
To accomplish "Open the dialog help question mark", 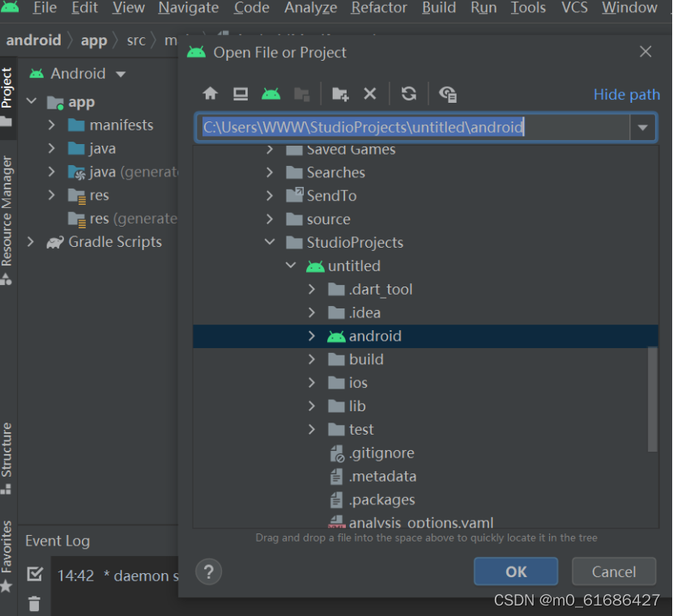I will (209, 571).
